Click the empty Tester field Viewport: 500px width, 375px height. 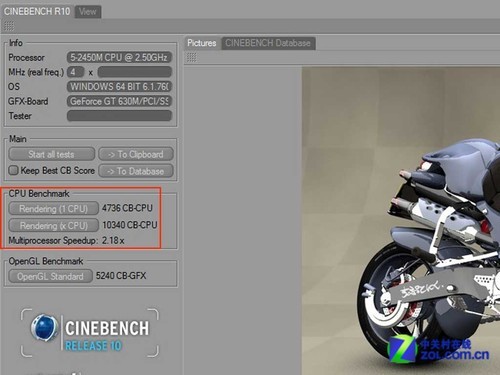coord(119,116)
